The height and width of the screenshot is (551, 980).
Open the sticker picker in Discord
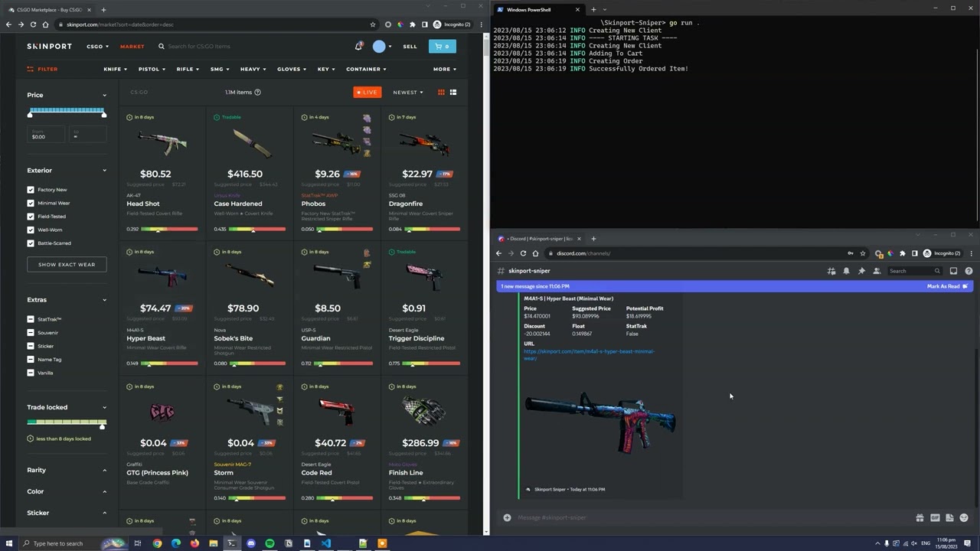[x=949, y=517]
